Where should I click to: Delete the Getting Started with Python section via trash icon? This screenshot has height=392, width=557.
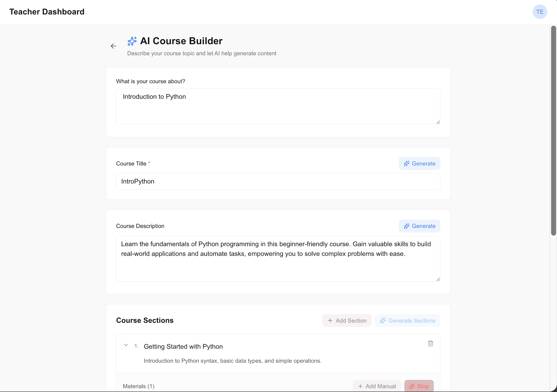[430, 343]
